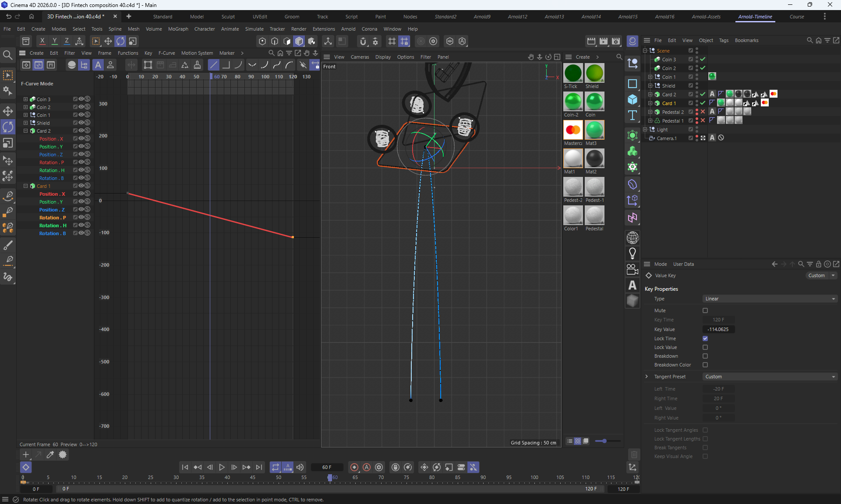Screen dimensions: 841x504
Task: Enable the Breakdown checkbox
Action: [x=705, y=356]
